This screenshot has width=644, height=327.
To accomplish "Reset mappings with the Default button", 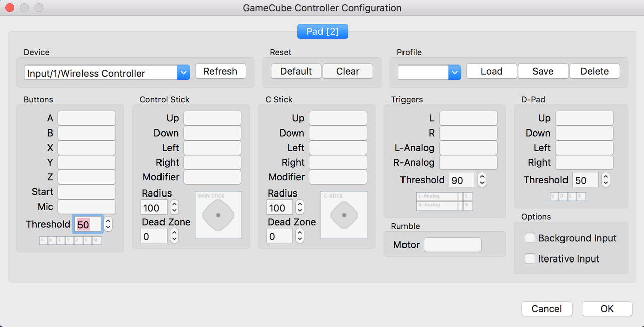I will point(296,71).
